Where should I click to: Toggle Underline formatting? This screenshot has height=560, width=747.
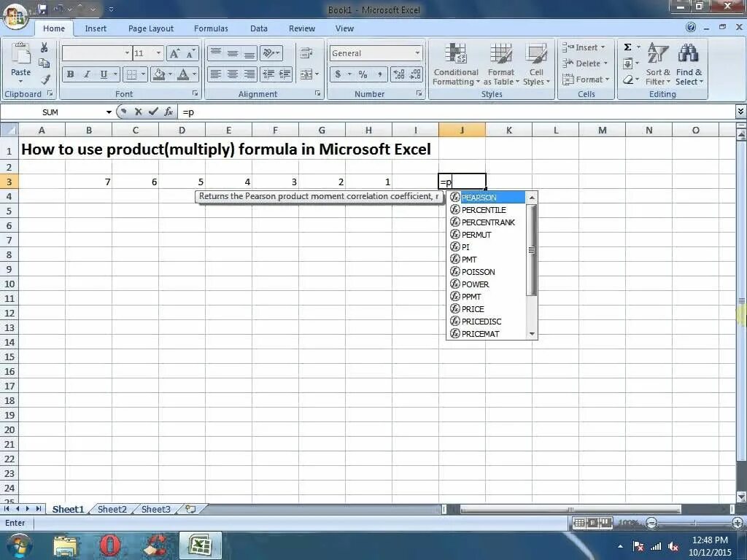click(x=104, y=74)
